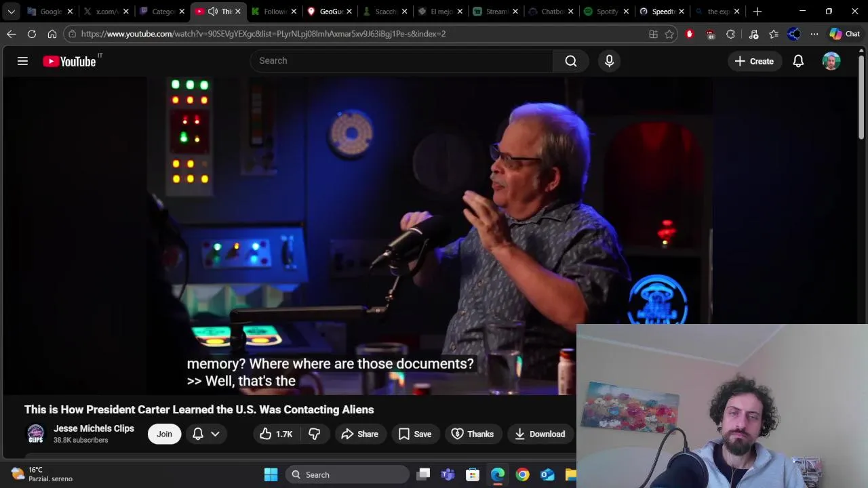868x488 pixels.
Task: Close the Spotify tab
Action: pos(626,12)
